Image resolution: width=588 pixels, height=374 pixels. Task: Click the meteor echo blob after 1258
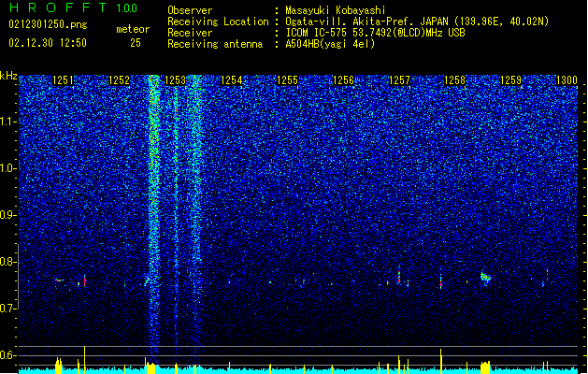click(485, 278)
